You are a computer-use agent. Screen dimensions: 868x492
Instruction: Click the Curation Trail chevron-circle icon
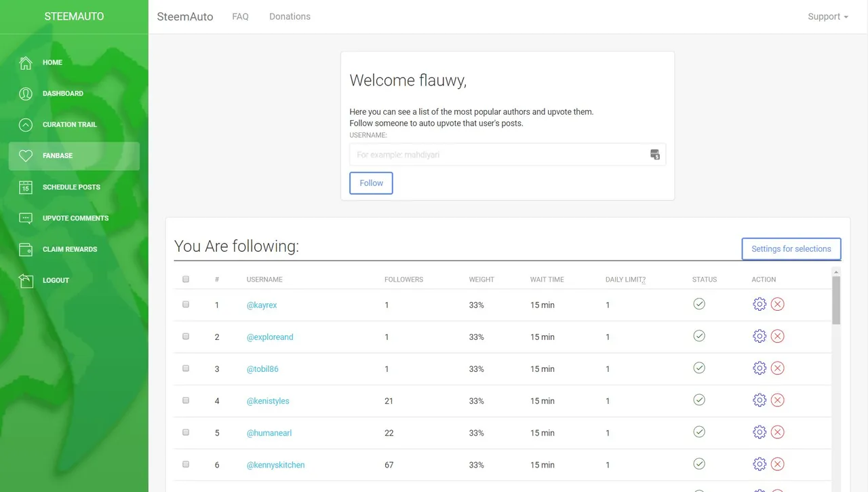pos(26,125)
